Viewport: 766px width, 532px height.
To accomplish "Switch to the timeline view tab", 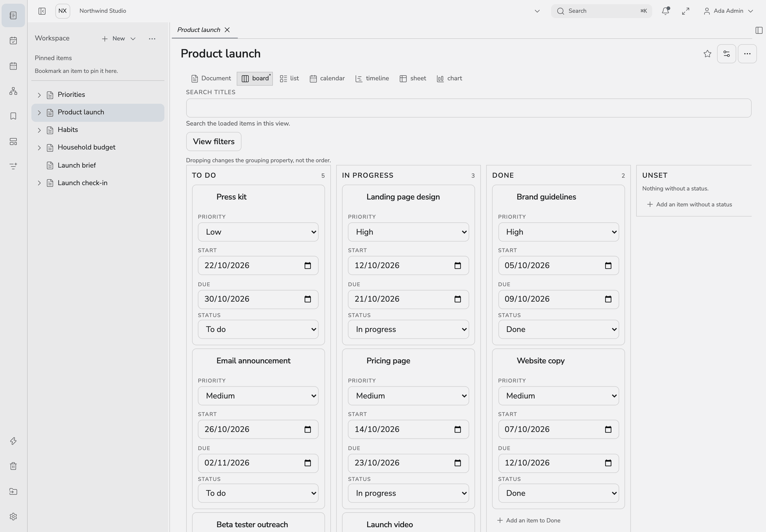I will coord(372,79).
